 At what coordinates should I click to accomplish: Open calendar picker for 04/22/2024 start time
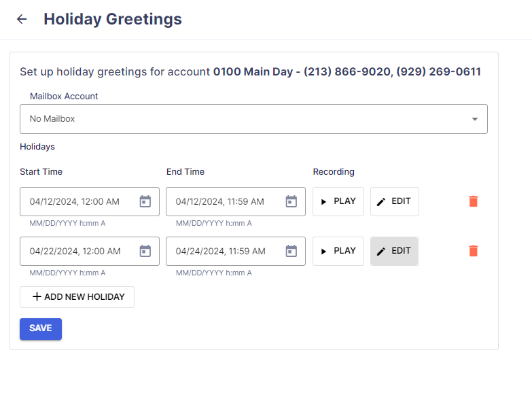tap(145, 251)
